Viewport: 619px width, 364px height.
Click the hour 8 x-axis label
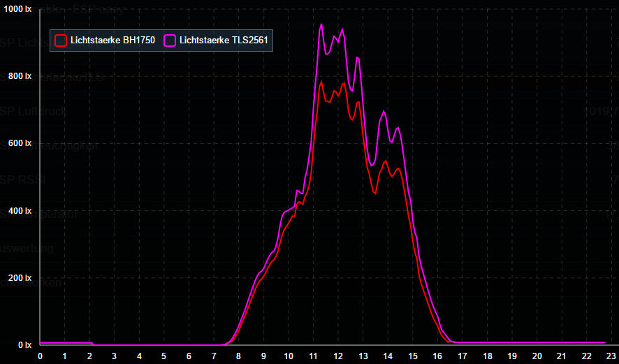tap(238, 356)
